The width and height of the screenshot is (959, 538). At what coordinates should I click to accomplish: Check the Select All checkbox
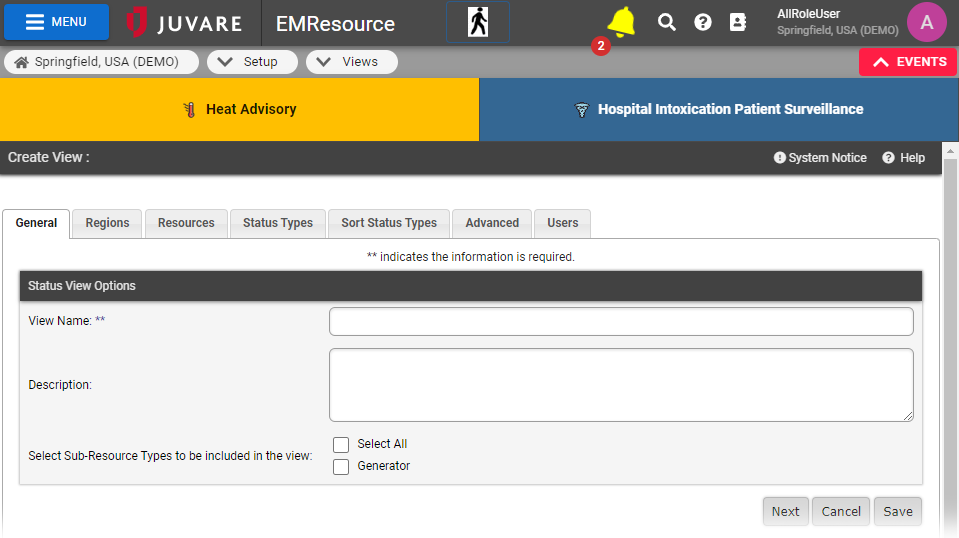pyautogui.click(x=341, y=444)
